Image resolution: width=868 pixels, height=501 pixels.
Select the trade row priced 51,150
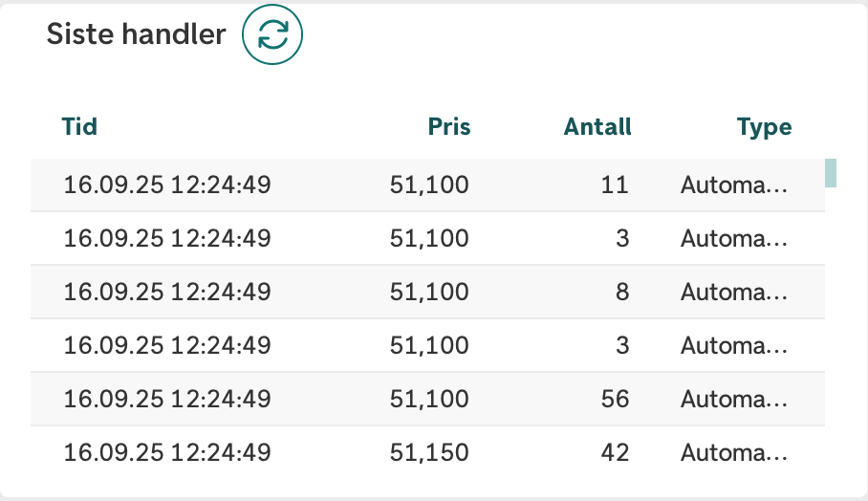427,452
